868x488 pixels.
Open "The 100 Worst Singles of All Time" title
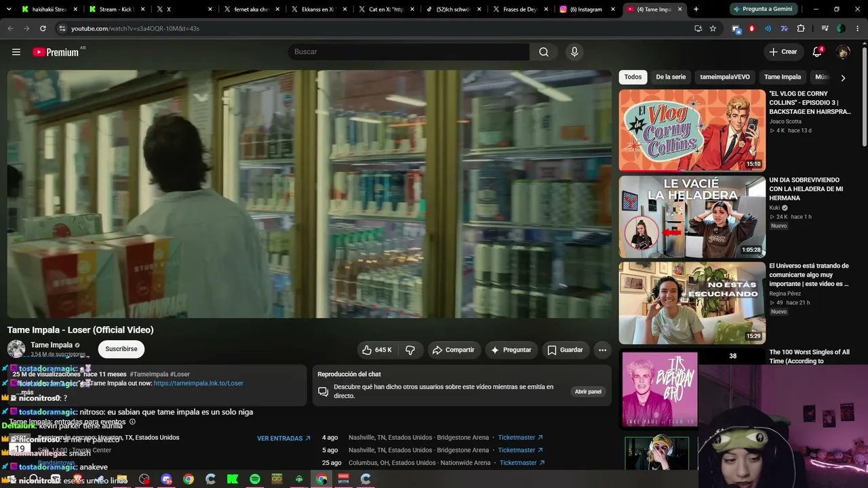pyautogui.click(x=809, y=357)
